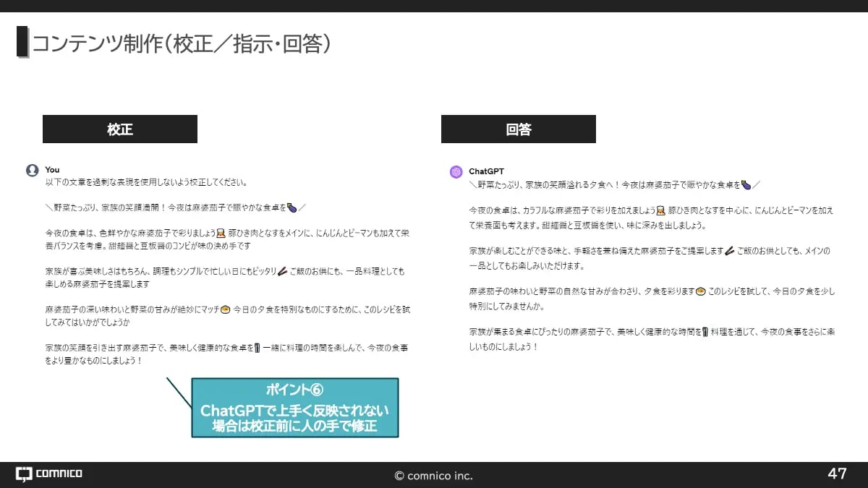Click the chopsticks emoji after 麻婆茄子をご提案します
Screen dimensions: 868x488
[x=730, y=252]
